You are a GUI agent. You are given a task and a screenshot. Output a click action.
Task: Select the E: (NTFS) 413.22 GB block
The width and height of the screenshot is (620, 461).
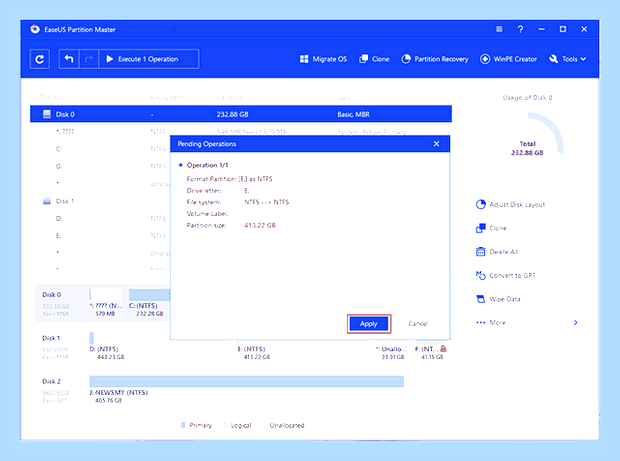[x=254, y=353]
